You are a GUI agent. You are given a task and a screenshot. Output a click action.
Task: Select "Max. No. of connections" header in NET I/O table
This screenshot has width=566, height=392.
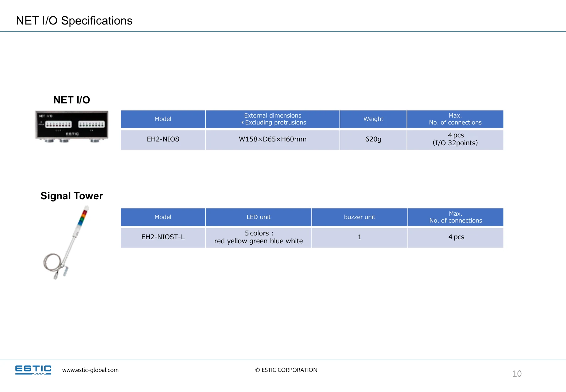point(455,119)
